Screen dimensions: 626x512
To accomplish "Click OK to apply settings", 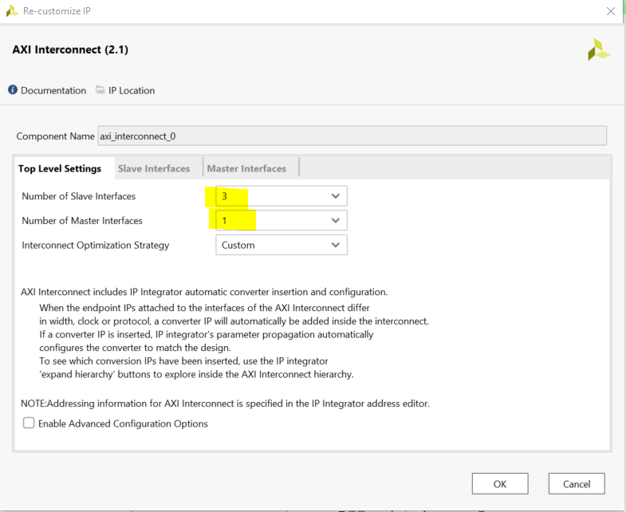I will point(500,484).
